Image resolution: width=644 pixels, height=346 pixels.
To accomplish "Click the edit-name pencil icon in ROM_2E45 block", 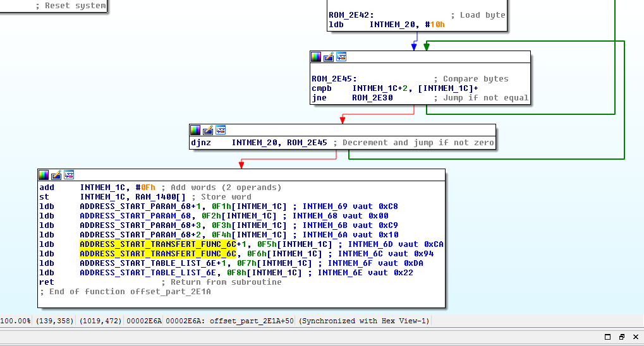I will (329, 57).
